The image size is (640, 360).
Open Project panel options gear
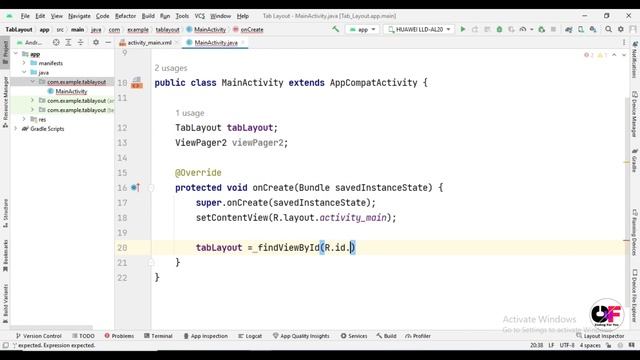pyautogui.click(x=96, y=42)
